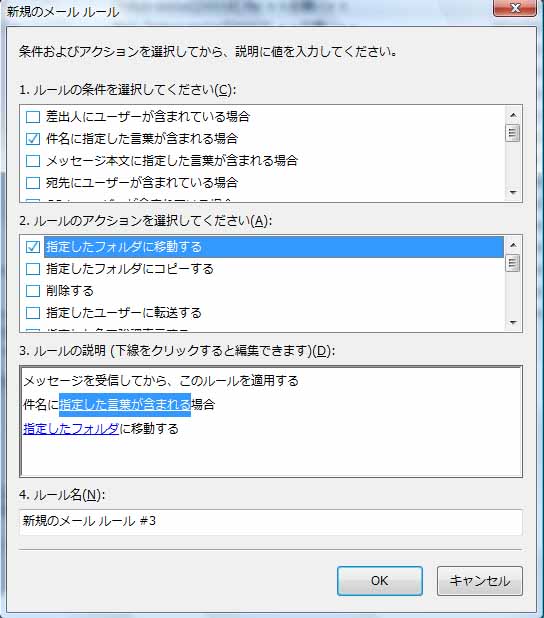Click the actions list scrollbar thumb
This screenshot has width=544, height=618.
click(x=513, y=263)
